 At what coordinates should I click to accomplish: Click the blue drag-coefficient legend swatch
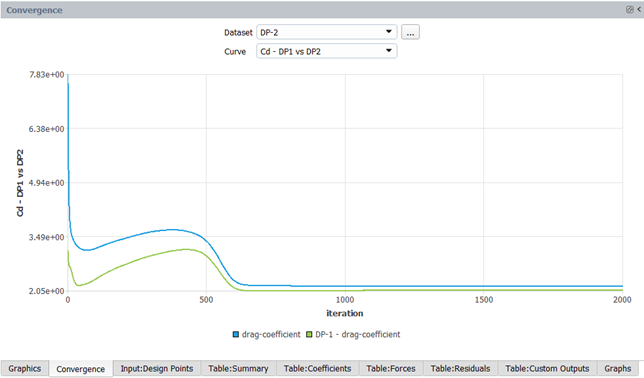[x=236, y=334]
